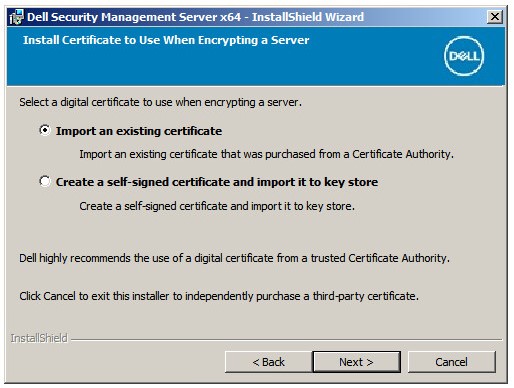514x388 pixels.
Task: Click the non-bold self-signed certificate description
Action: [217, 206]
